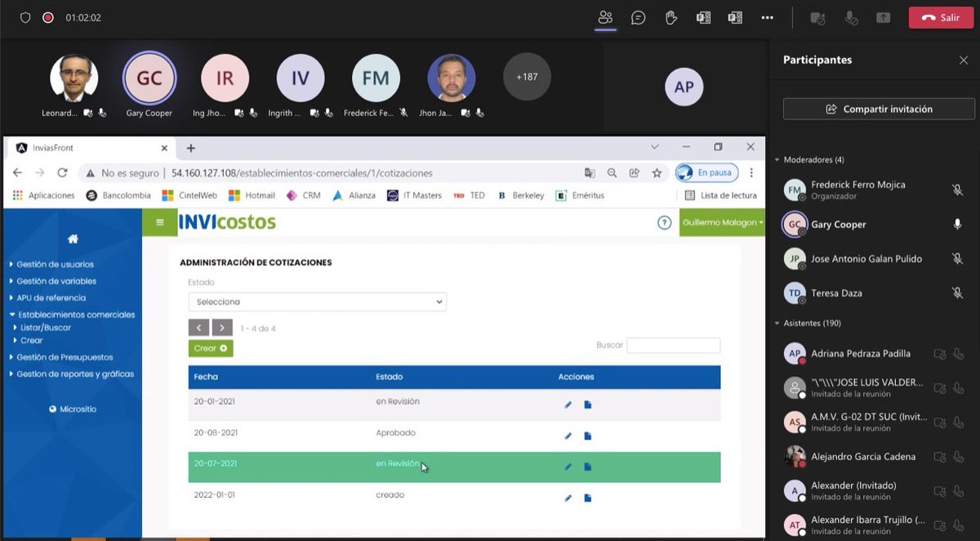Open the +187 more participants bubble

(527, 77)
